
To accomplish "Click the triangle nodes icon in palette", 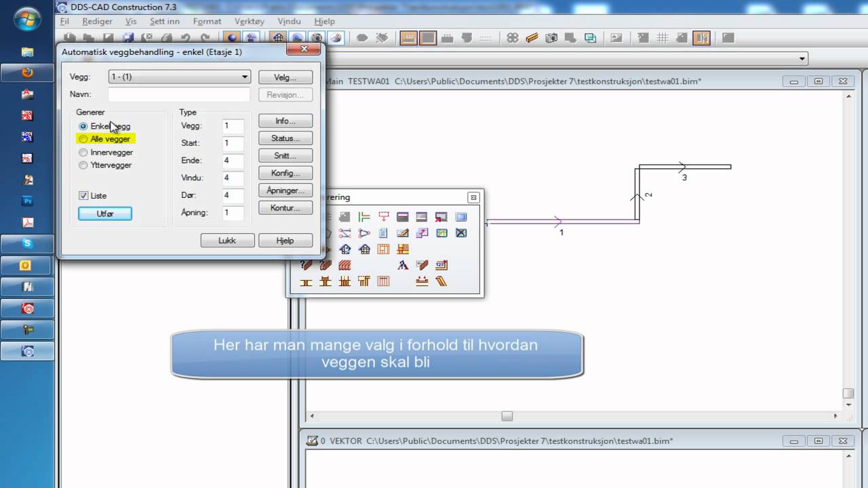I will click(364, 233).
